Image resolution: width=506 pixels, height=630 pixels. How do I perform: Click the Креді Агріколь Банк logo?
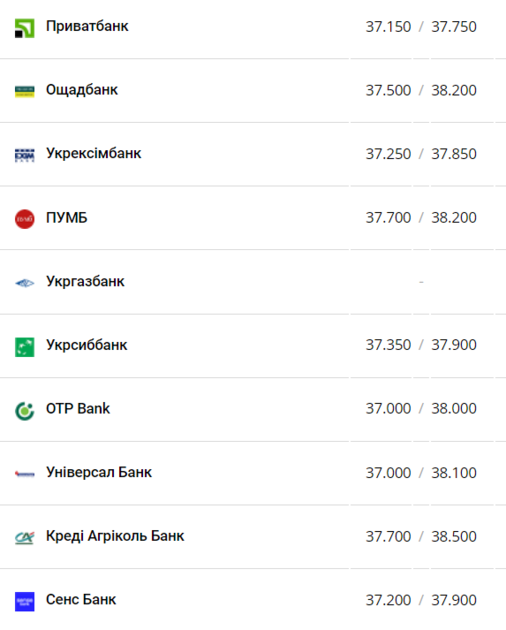25,538
